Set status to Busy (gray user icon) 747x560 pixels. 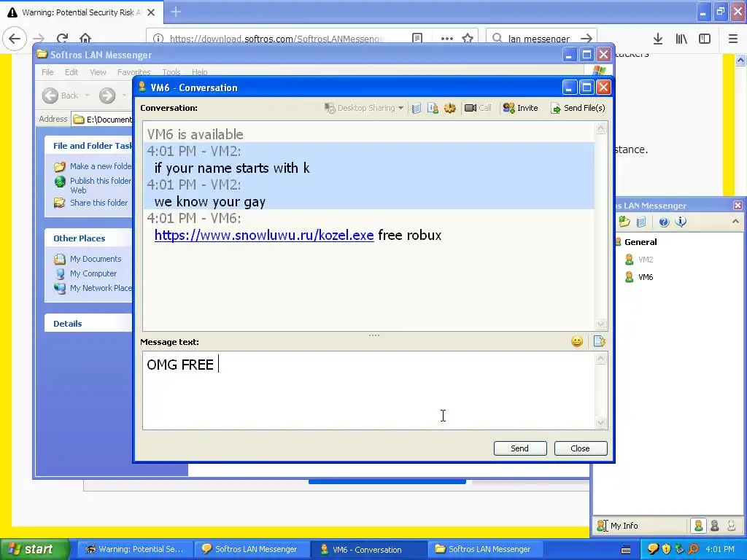(x=715, y=526)
